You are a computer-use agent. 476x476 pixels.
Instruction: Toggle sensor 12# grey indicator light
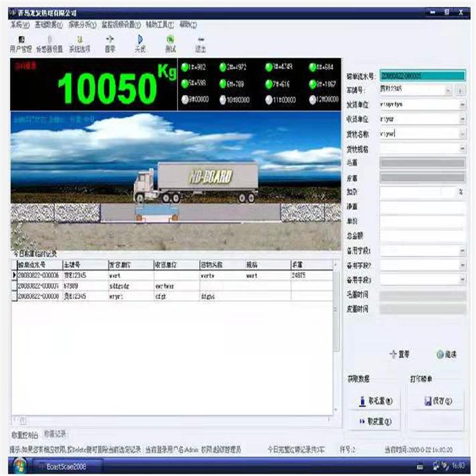click(312, 99)
